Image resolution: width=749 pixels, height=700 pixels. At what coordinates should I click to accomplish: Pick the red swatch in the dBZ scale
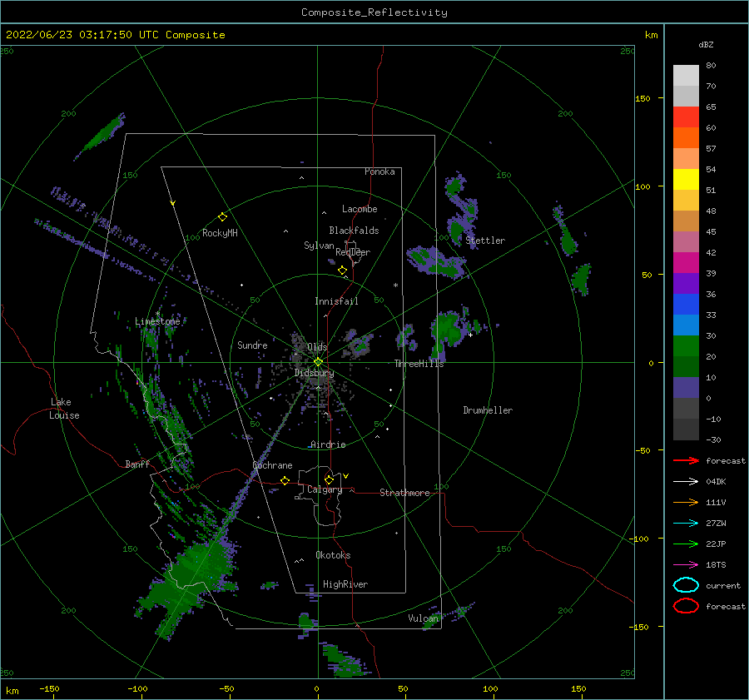click(686, 117)
